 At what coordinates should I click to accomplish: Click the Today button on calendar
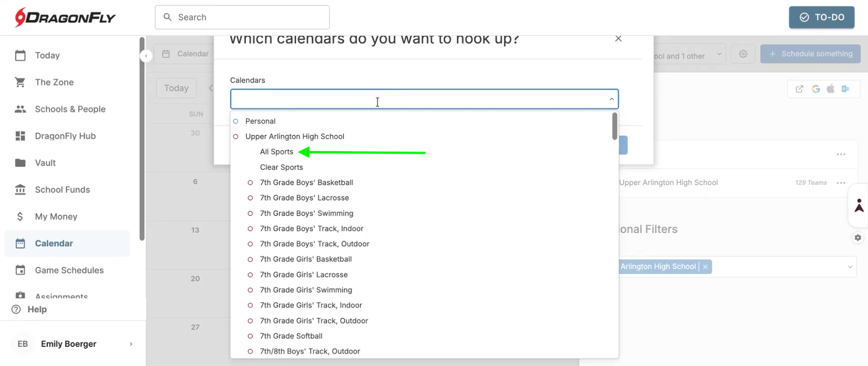176,88
